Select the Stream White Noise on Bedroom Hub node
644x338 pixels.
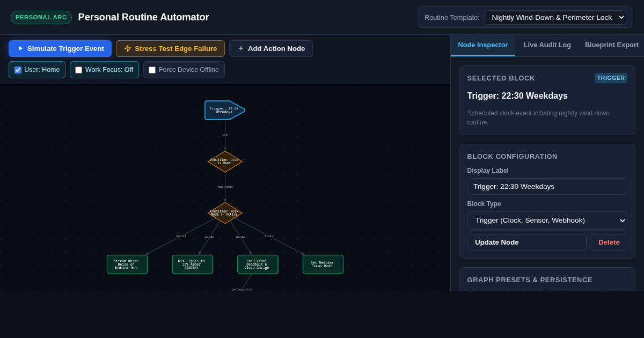coord(127,264)
